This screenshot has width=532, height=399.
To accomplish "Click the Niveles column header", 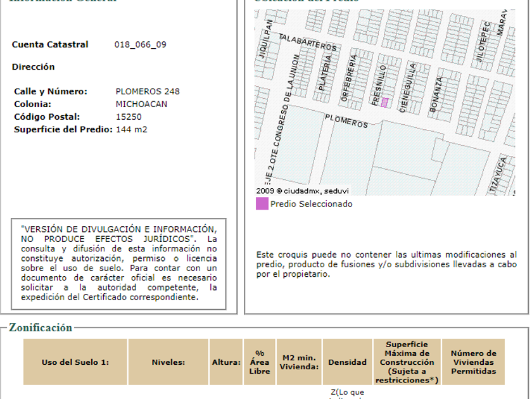I will 168,362.
